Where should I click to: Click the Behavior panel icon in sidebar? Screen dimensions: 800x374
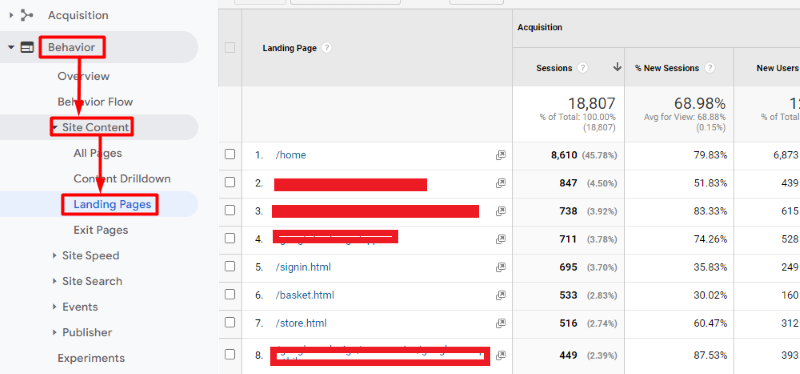coord(27,47)
